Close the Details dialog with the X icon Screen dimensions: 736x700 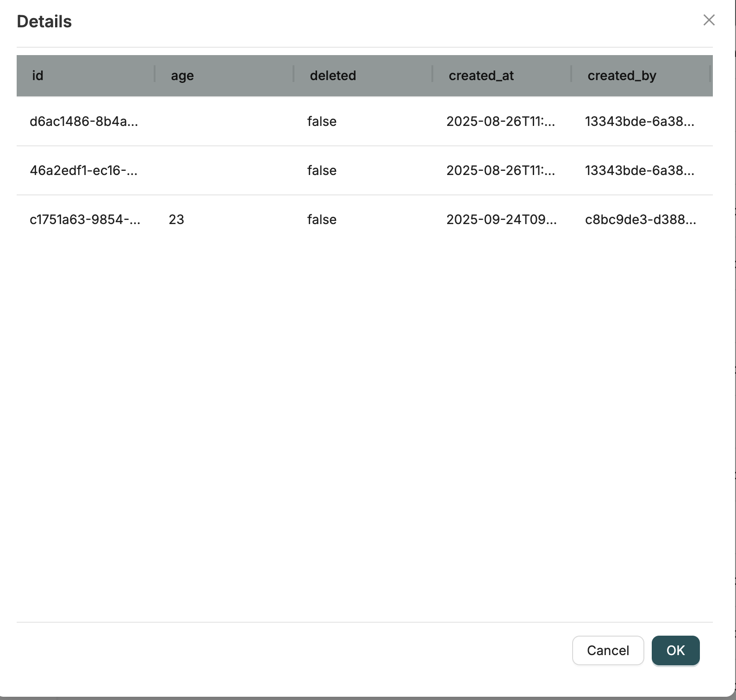pyautogui.click(x=709, y=20)
